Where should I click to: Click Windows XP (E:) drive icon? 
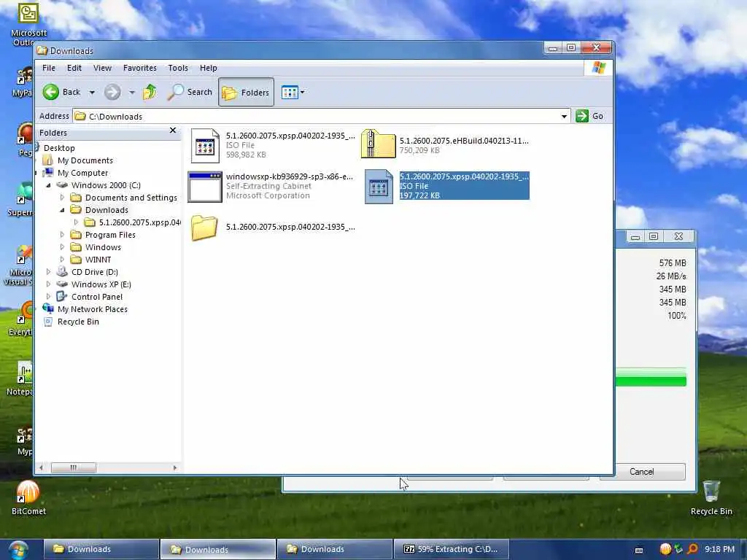coord(62,284)
